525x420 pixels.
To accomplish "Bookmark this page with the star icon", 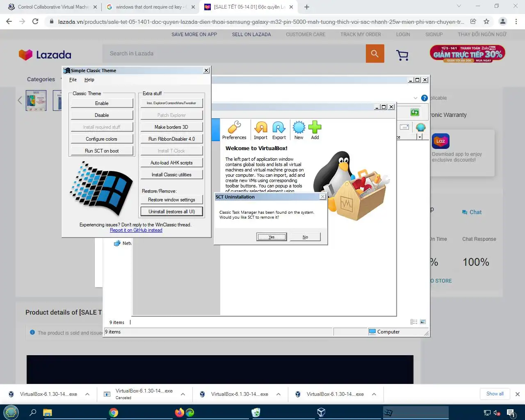I will [486, 21].
